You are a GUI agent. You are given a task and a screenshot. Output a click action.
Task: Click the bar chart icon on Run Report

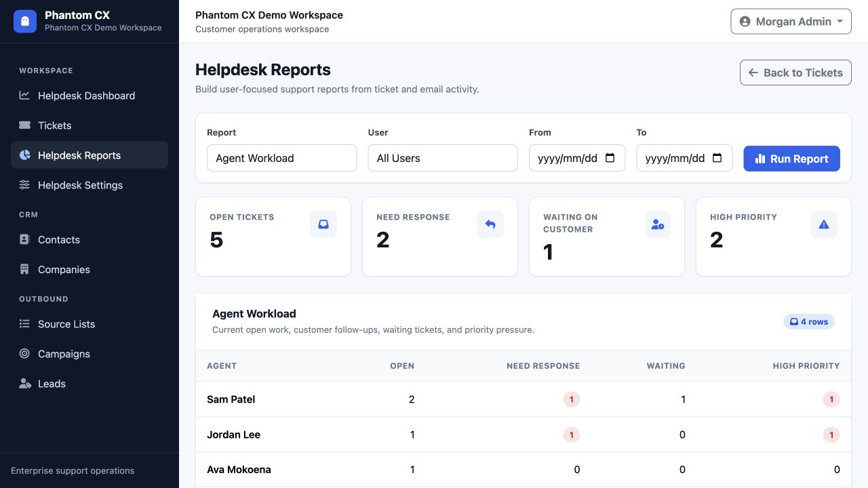pos(760,159)
